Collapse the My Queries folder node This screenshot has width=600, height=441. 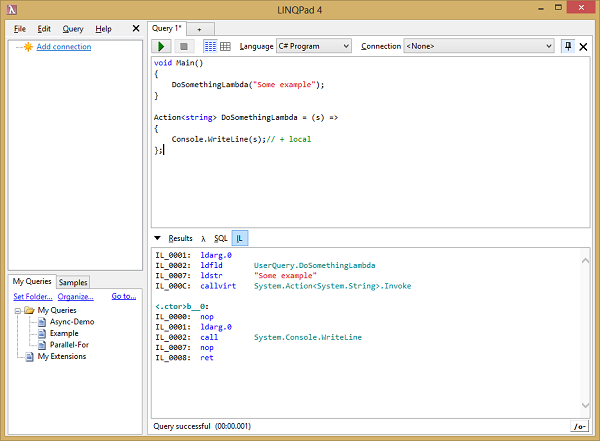[x=18, y=311]
